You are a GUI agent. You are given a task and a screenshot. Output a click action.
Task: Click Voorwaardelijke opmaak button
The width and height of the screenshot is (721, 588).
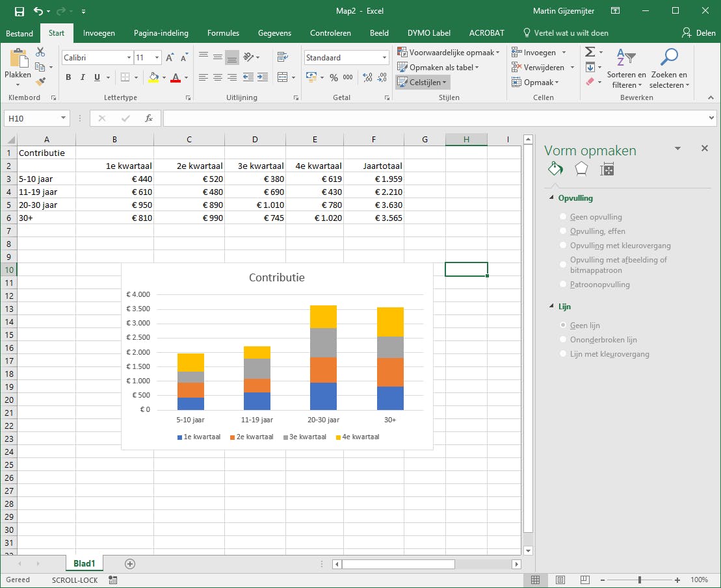click(x=449, y=53)
